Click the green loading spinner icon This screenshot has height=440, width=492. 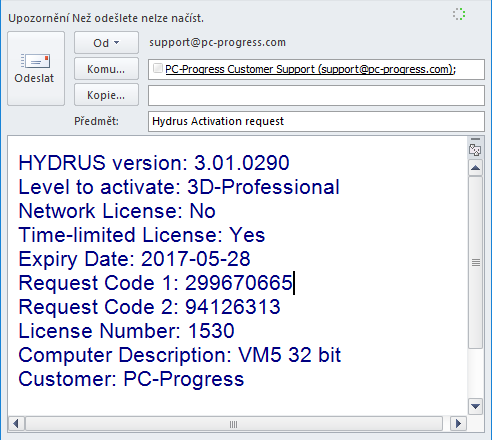click(x=459, y=14)
